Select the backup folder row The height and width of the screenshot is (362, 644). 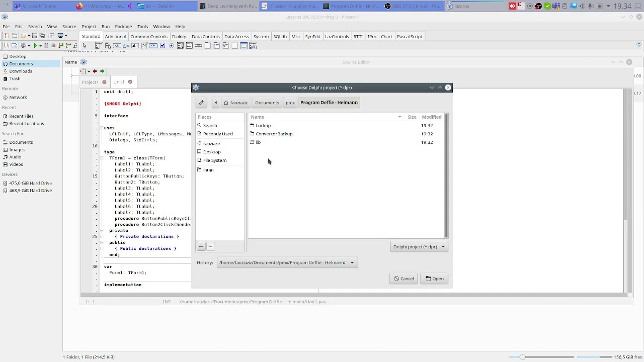click(x=346, y=125)
